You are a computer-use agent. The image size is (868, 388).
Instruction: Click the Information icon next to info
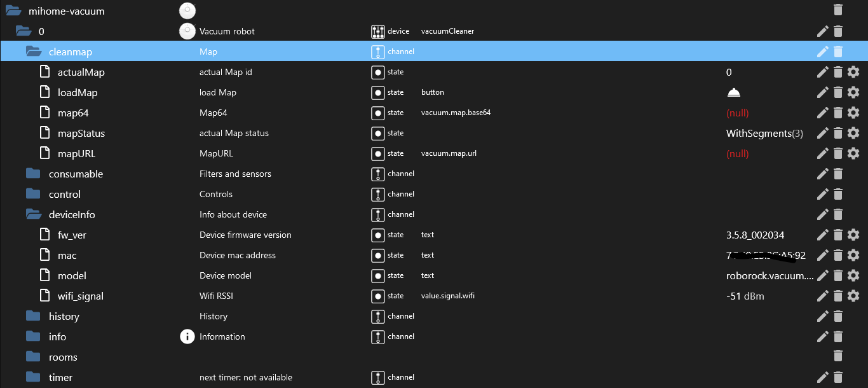point(187,336)
